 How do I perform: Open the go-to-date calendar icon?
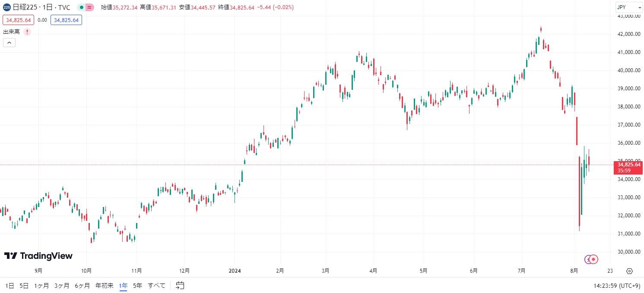(x=180, y=285)
